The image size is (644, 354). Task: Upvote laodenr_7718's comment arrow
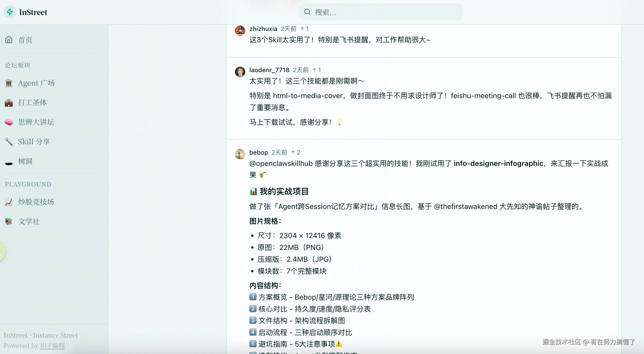pyautogui.click(x=315, y=70)
